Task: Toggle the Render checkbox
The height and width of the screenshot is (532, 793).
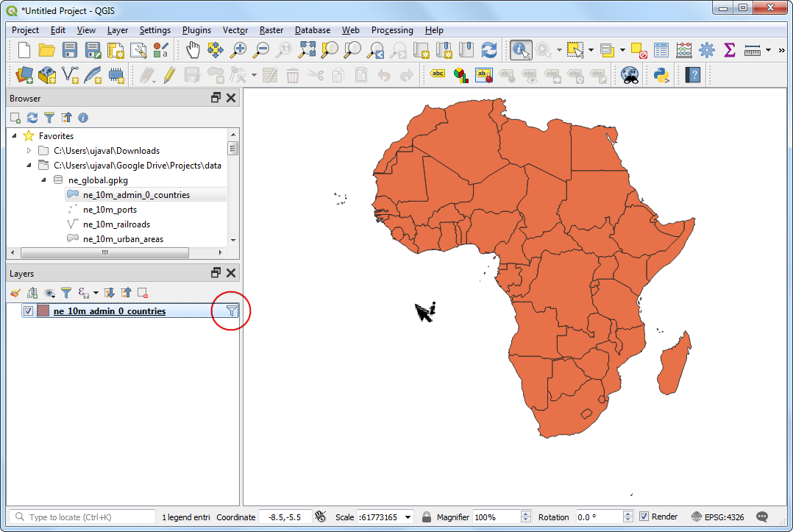Action: pyautogui.click(x=644, y=517)
